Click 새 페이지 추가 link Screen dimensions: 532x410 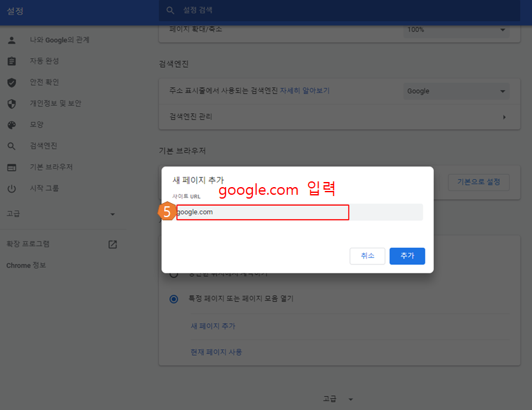213,326
